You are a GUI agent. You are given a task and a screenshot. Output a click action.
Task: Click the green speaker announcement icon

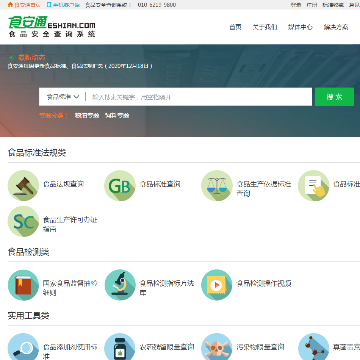pos(12,58)
